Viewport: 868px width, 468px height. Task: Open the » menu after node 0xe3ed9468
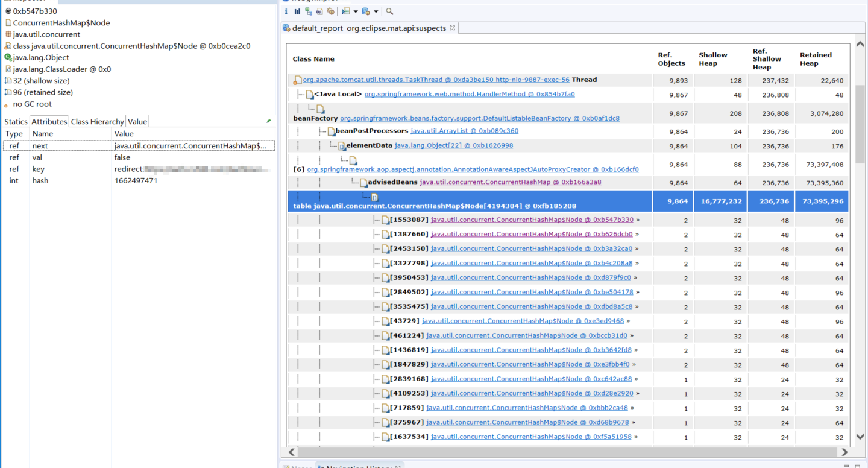pos(629,321)
